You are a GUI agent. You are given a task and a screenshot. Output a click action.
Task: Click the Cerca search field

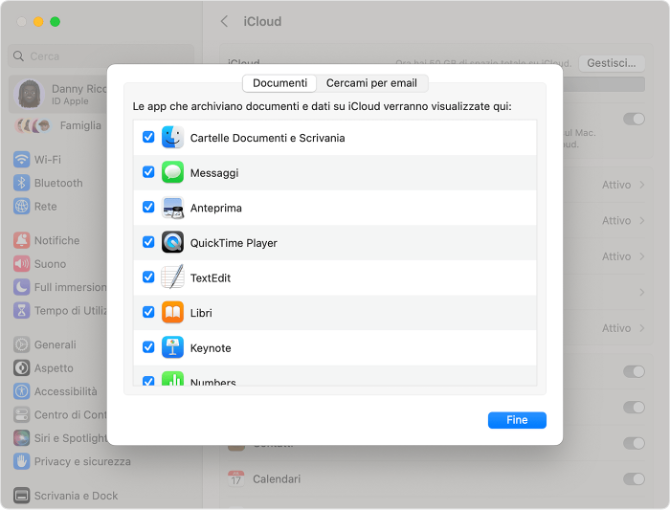[100, 57]
